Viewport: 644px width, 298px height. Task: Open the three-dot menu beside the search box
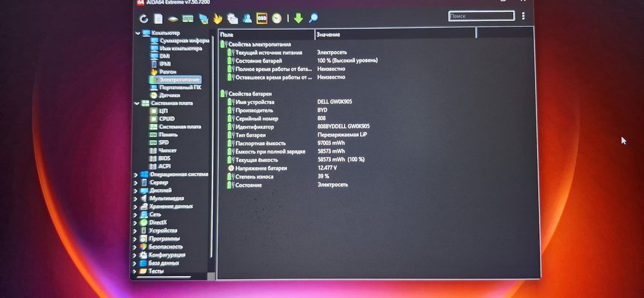click(x=523, y=16)
